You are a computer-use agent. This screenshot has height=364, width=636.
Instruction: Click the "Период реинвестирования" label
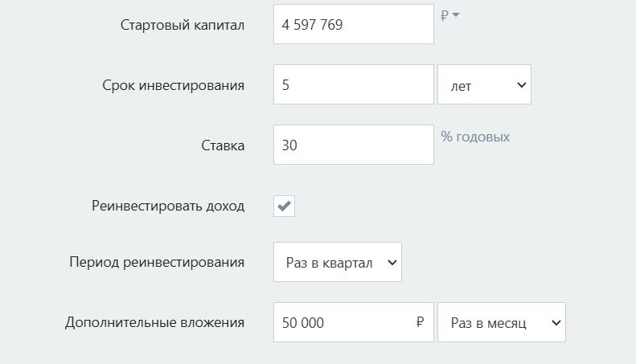click(x=157, y=262)
